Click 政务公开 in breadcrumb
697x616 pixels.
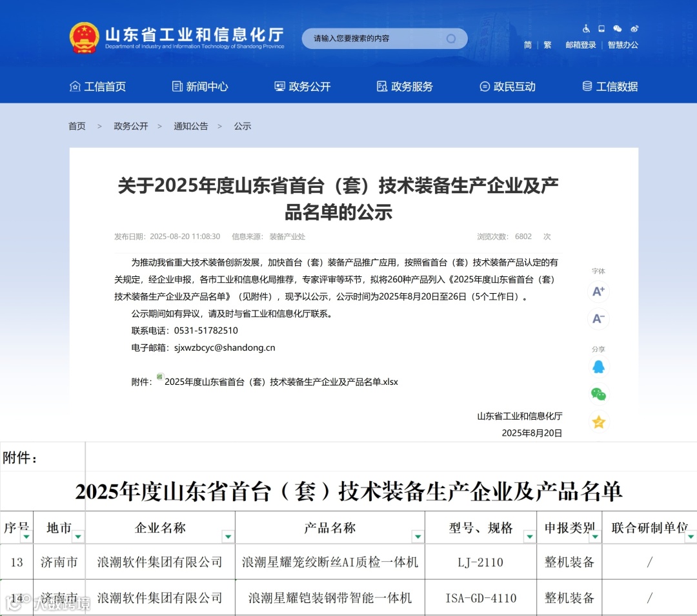click(130, 127)
